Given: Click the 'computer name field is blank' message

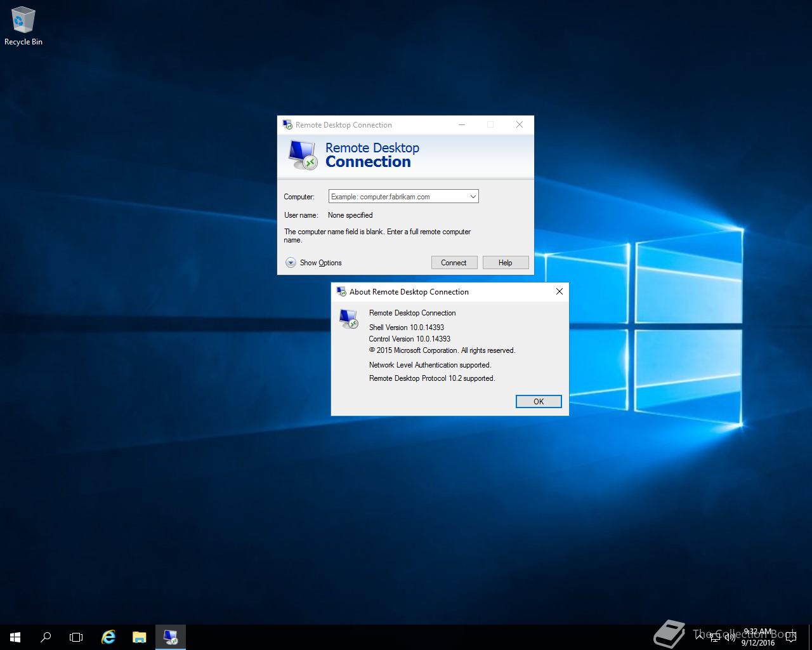Looking at the screenshot, I should point(377,235).
